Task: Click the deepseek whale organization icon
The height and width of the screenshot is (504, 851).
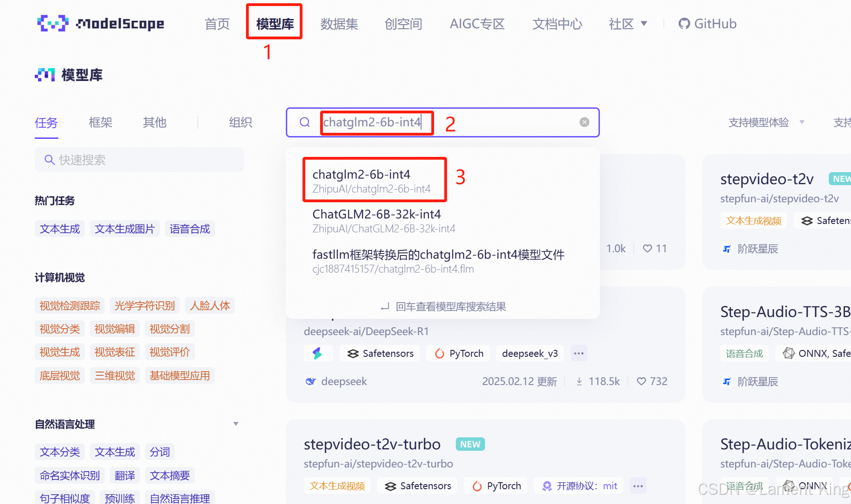Action: coord(310,381)
